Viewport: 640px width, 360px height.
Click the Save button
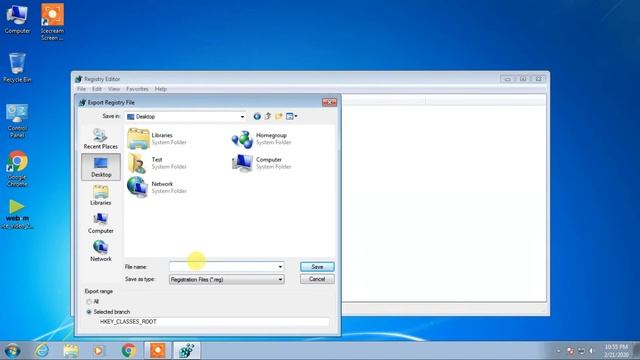317,267
